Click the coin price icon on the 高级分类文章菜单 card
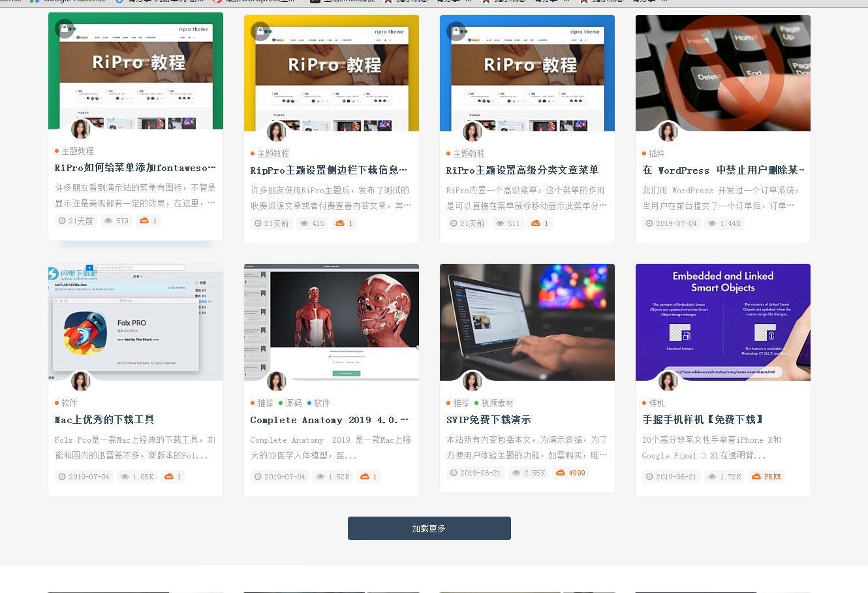This screenshot has width=868, height=593. click(536, 223)
